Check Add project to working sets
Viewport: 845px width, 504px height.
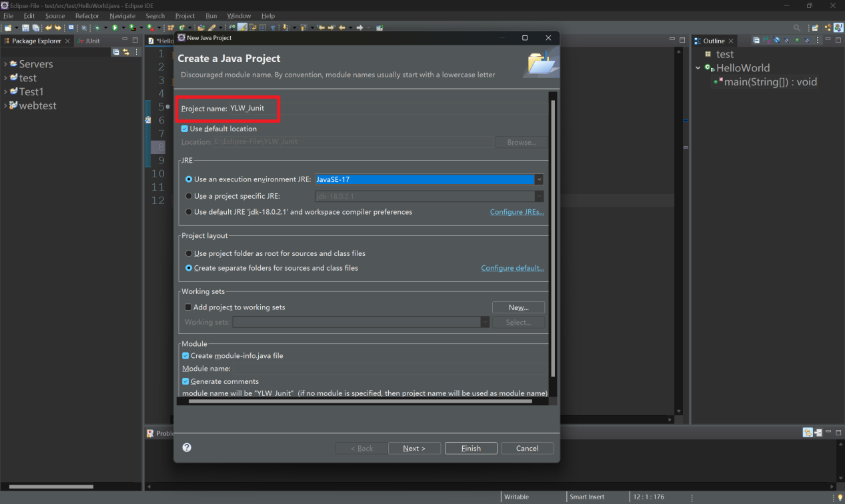188,307
